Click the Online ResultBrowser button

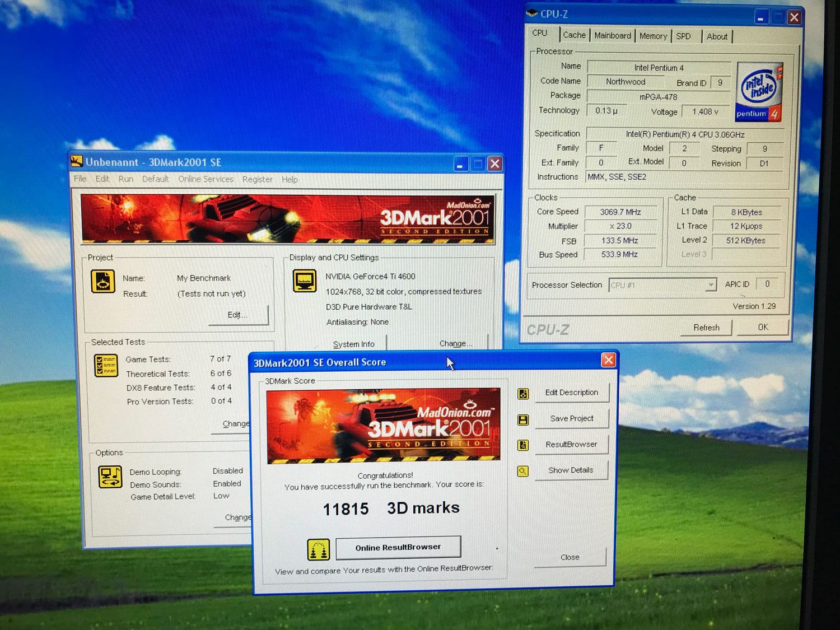[x=398, y=547]
